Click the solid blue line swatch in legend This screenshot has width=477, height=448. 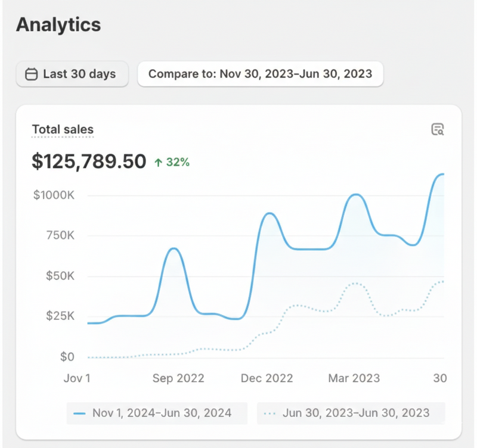point(79,412)
